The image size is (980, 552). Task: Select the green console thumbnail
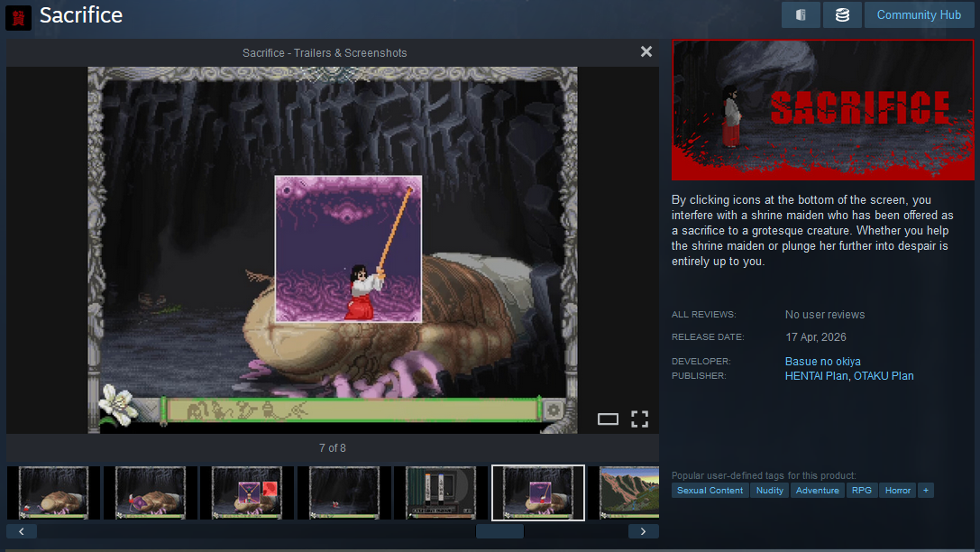(441, 492)
